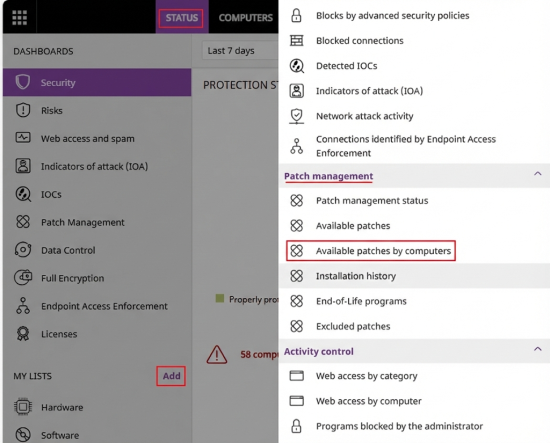Click the Licenses ribbon icon
This screenshot has width=550, height=443.
(x=23, y=334)
